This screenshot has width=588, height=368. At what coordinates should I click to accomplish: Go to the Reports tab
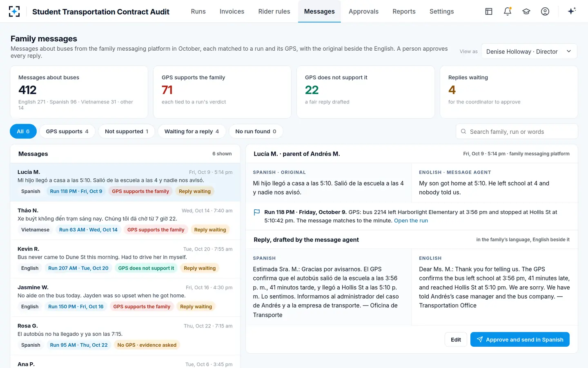click(x=404, y=11)
